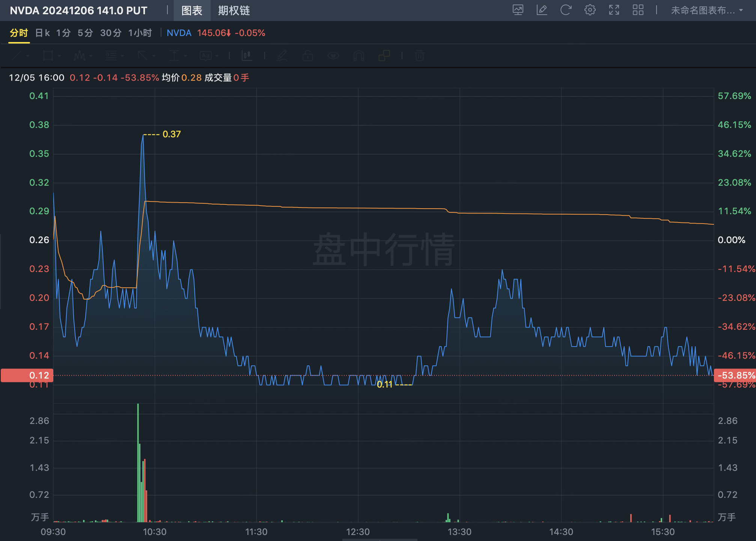
Task: Switch to the 期权链 tab
Action: 234,11
